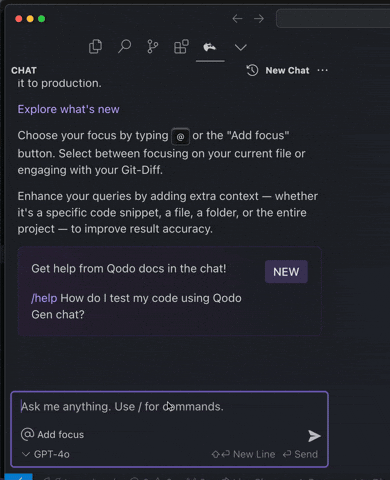Viewport: 390px width, 480px height.
Task: Open the chat history clock icon
Action: pyautogui.click(x=252, y=70)
